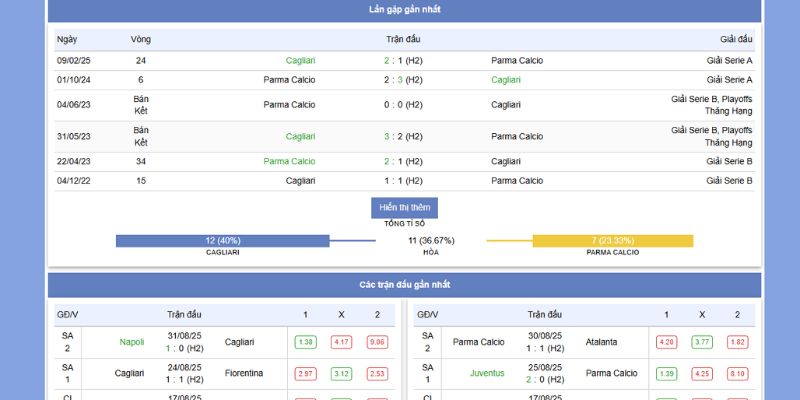Click the 25/08/25 Juventus match score 2 : 0
The width and height of the screenshot is (800, 400).
(545, 380)
